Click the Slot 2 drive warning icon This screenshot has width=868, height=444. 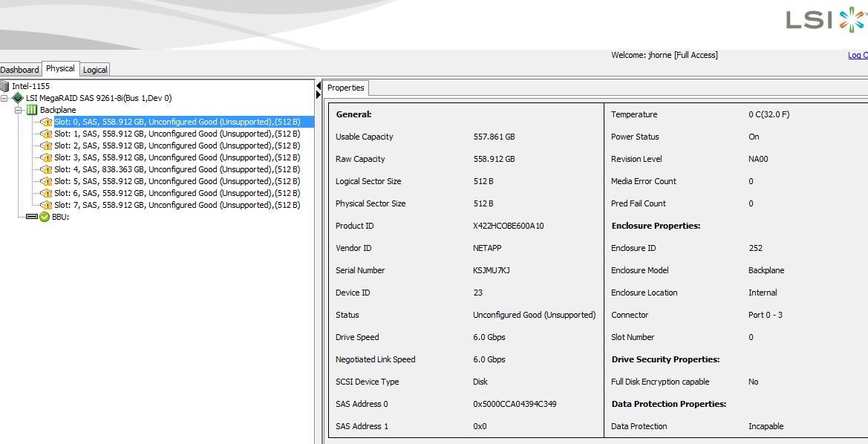[x=46, y=146]
